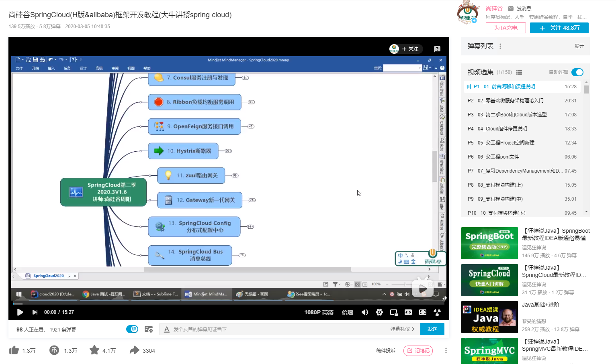Expand the danmaku list via 展开
The image size is (616, 364).
579,46
